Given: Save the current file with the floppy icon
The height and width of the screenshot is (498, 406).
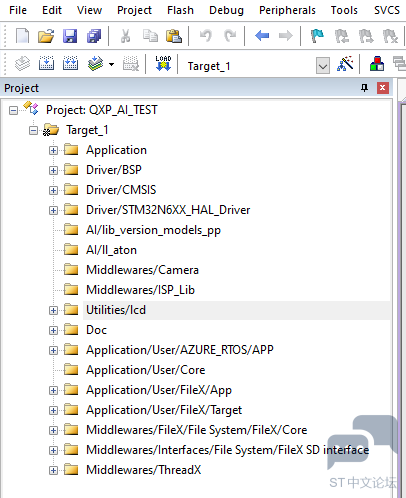Looking at the screenshot, I should (x=70, y=36).
